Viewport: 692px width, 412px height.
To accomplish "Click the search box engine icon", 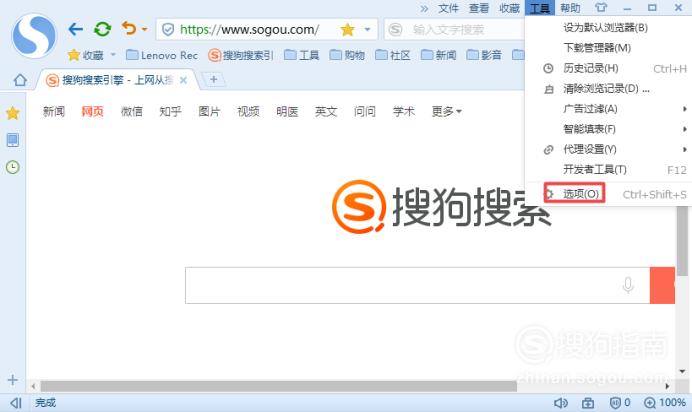I will coord(395,30).
